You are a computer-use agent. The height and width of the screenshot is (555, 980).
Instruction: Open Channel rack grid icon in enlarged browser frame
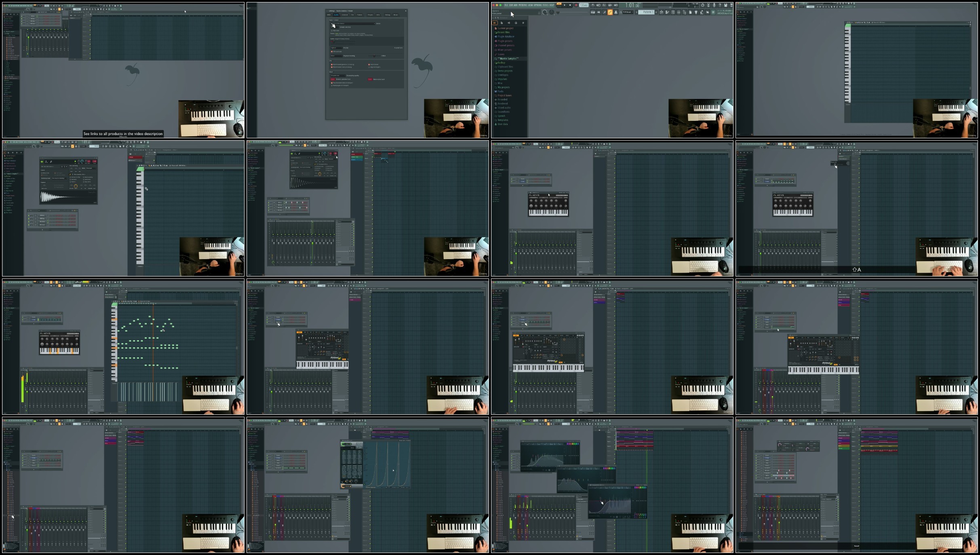coord(673,12)
